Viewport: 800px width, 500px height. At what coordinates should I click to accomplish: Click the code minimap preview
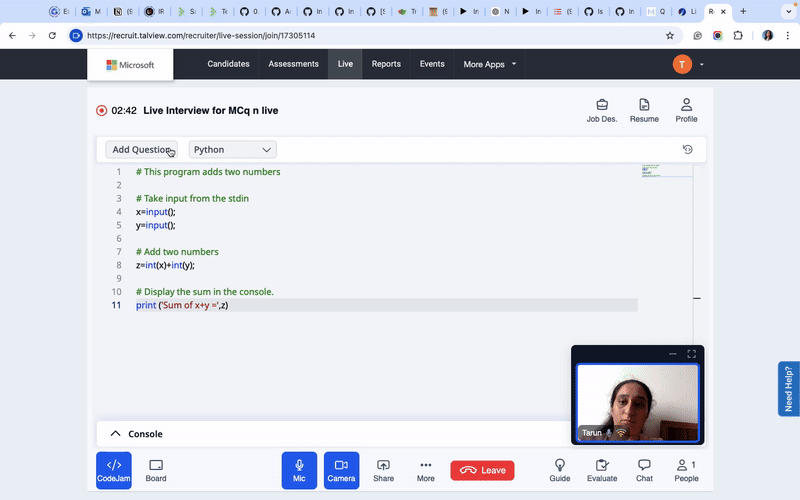(666, 171)
